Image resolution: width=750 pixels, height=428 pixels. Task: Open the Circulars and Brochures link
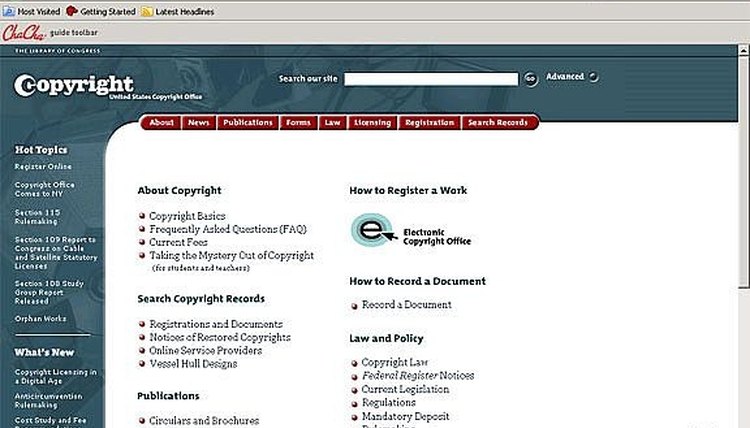click(204, 420)
